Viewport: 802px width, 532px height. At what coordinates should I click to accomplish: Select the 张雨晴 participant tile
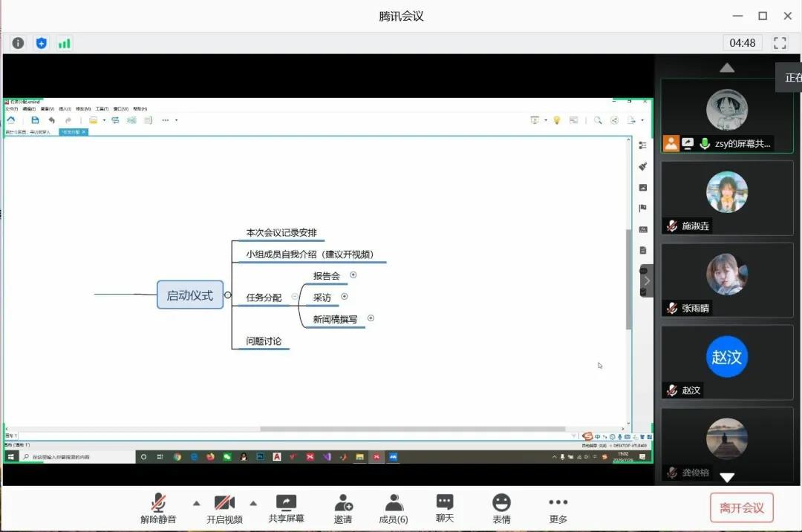tap(726, 280)
